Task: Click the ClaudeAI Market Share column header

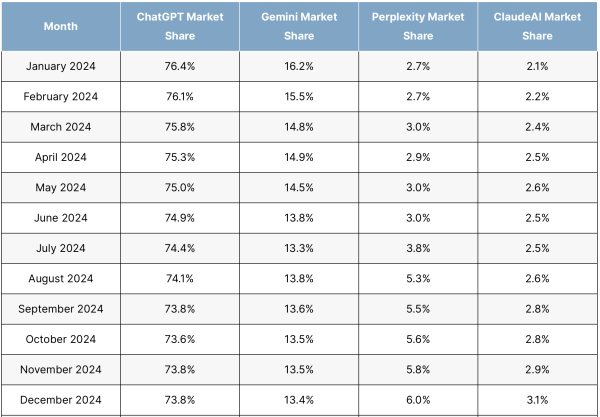Action: 537,26
